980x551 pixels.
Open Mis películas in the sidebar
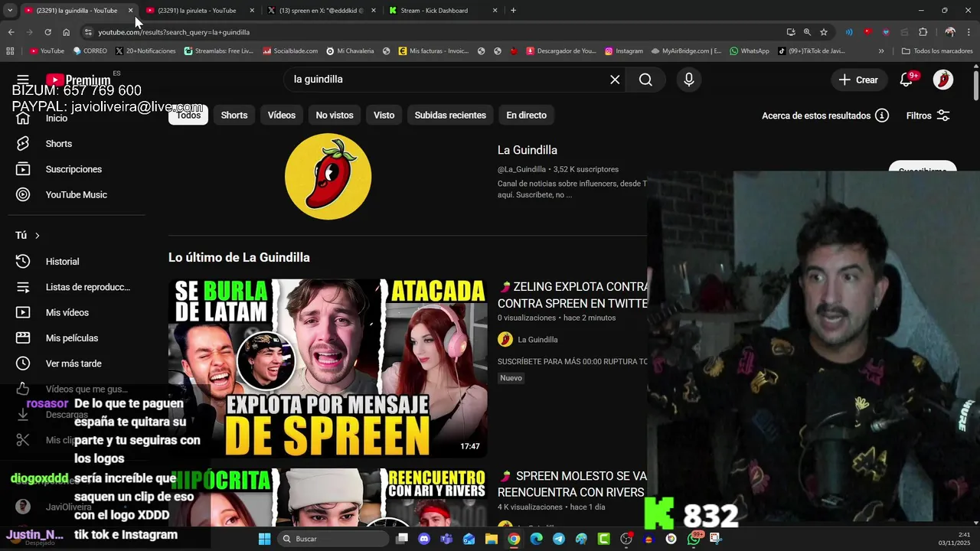tap(71, 338)
